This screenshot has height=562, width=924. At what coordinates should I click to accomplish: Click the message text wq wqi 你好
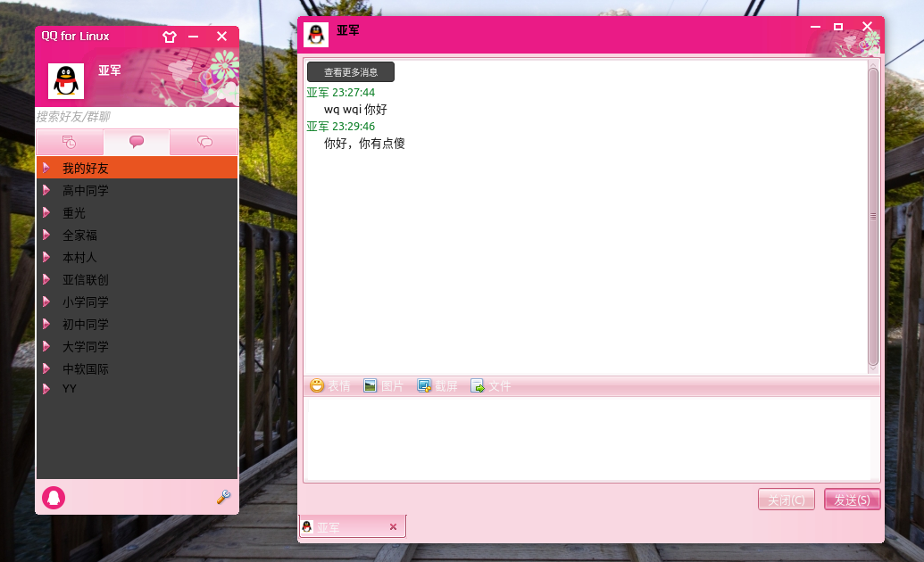click(355, 110)
